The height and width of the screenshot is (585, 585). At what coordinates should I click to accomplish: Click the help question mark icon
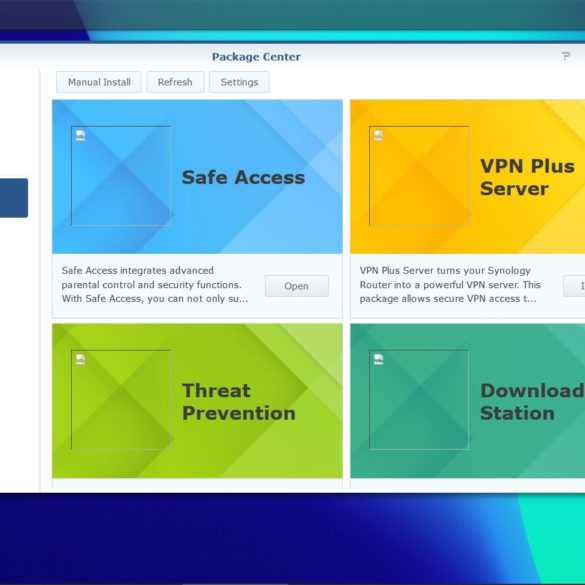click(x=566, y=56)
